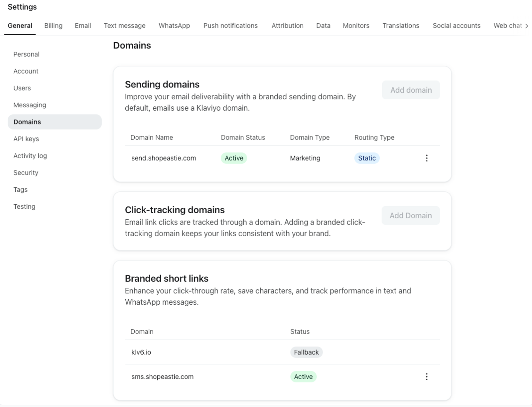Viewport: 532px width, 407px height.
Task: Select Domains in the sidebar
Action: [55, 122]
